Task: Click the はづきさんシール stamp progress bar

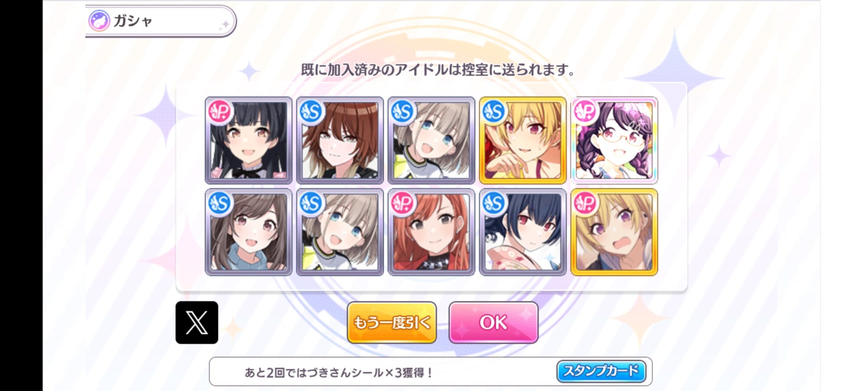Action: pos(431,371)
